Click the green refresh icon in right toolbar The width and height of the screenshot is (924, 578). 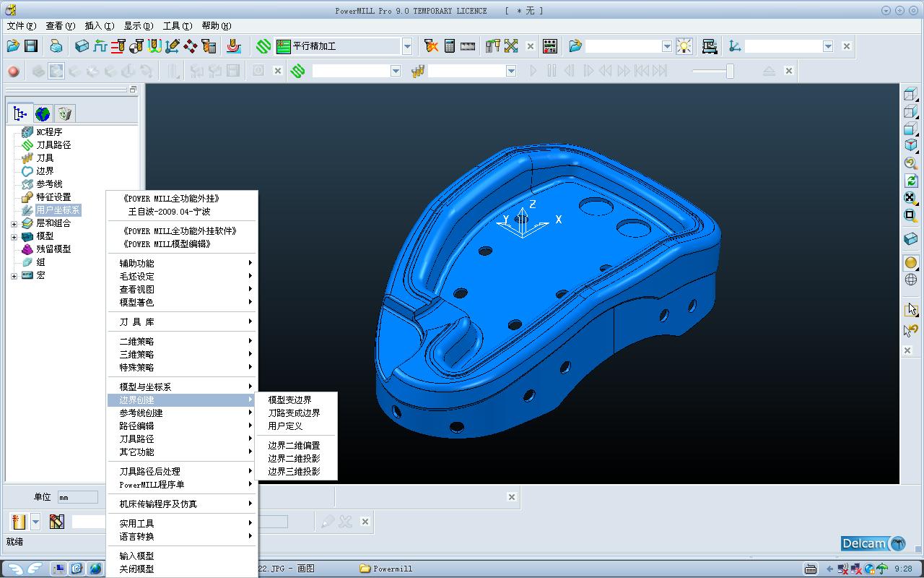911,181
